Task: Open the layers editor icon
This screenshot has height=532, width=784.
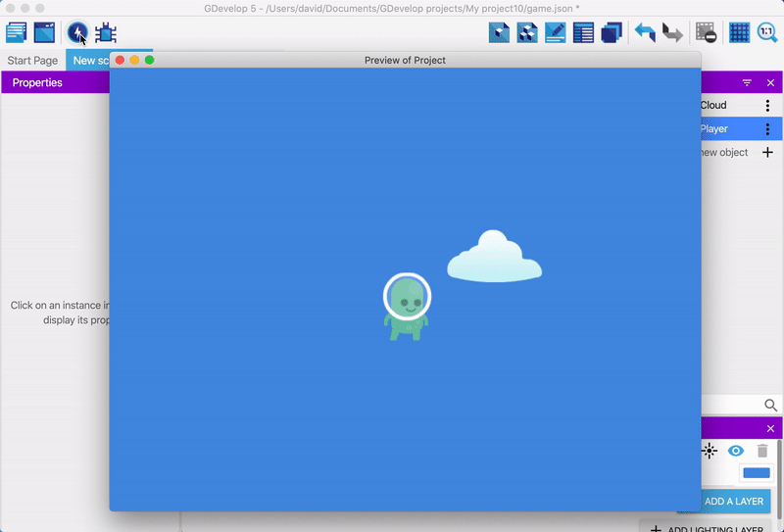Action: pos(612,32)
